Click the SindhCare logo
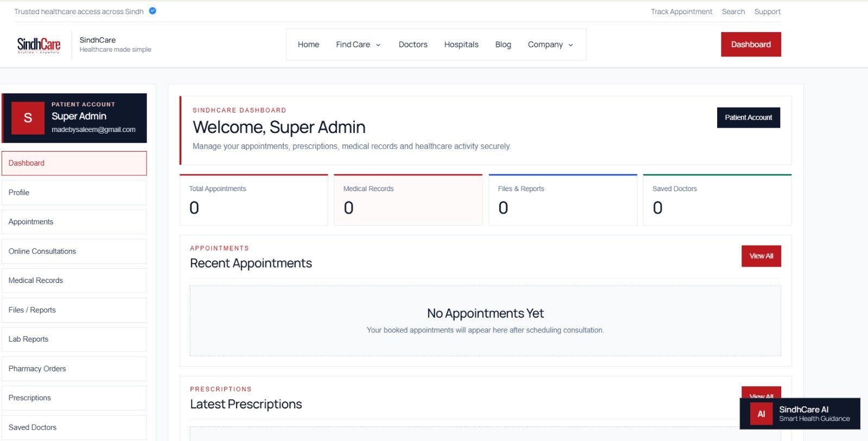Viewport: 868px width, 441px height. coord(39,45)
